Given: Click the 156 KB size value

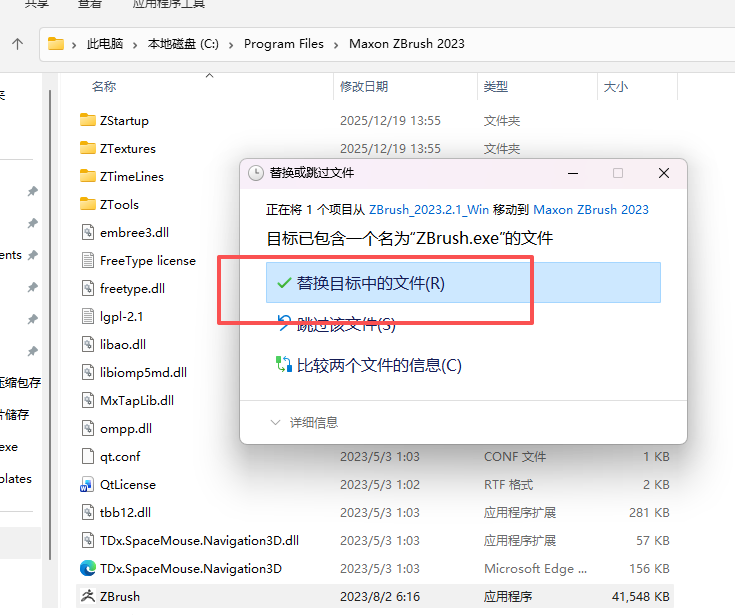Looking at the screenshot, I should [649, 569].
